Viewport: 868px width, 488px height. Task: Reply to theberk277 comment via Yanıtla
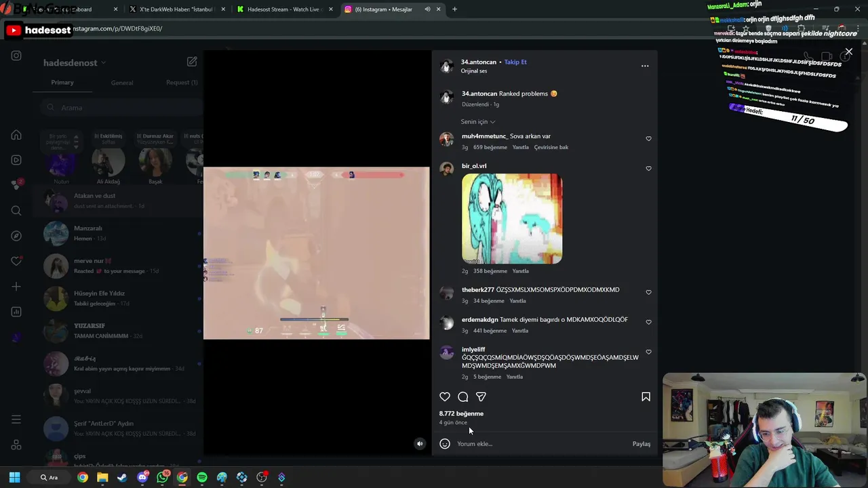[x=517, y=301]
